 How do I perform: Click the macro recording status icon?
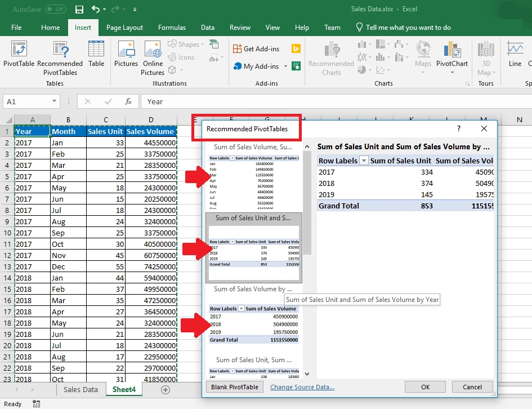pos(36,403)
